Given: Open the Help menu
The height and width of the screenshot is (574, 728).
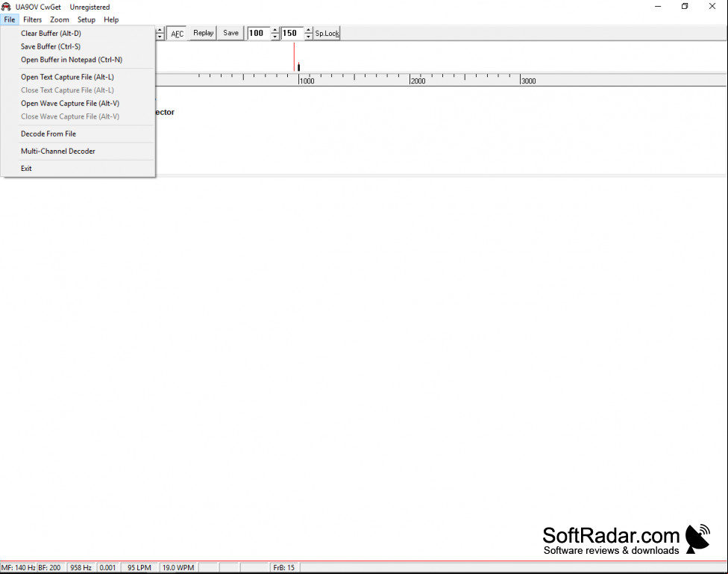Looking at the screenshot, I should pyautogui.click(x=111, y=19).
